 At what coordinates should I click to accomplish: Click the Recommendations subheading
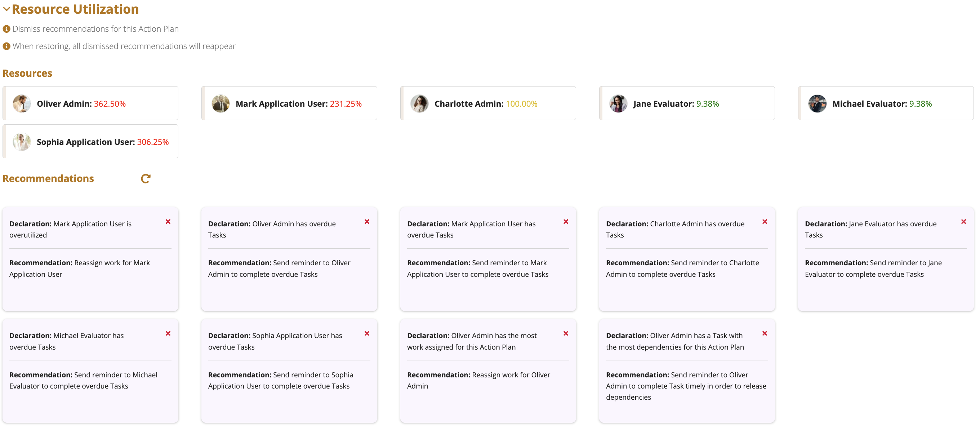[x=48, y=178]
